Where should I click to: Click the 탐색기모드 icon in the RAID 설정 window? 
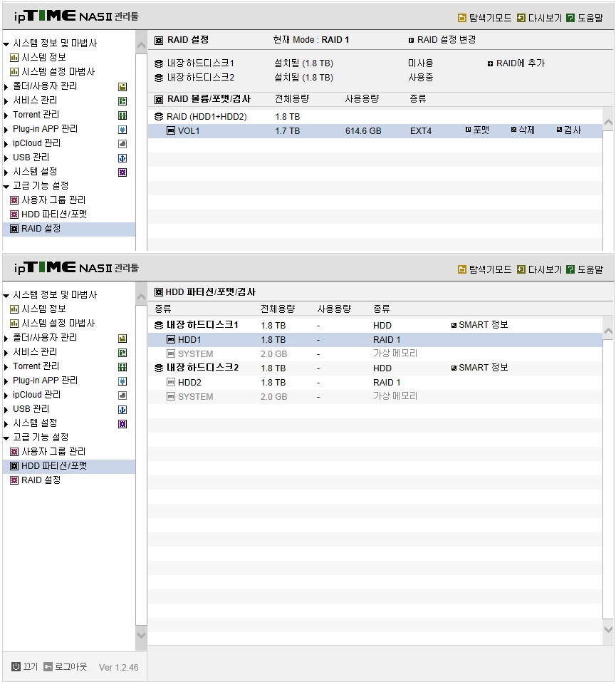[461, 18]
